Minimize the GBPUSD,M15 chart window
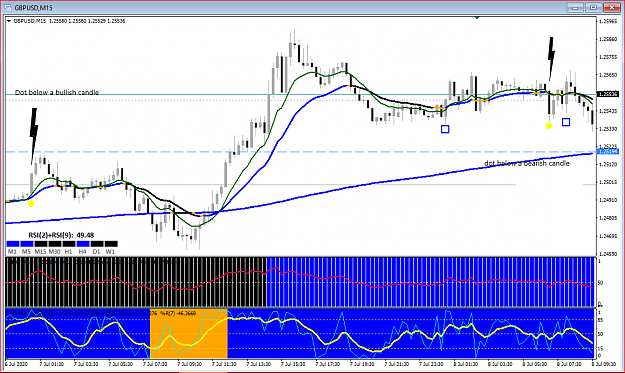The height and width of the screenshot is (373, 625). (575, 8)
